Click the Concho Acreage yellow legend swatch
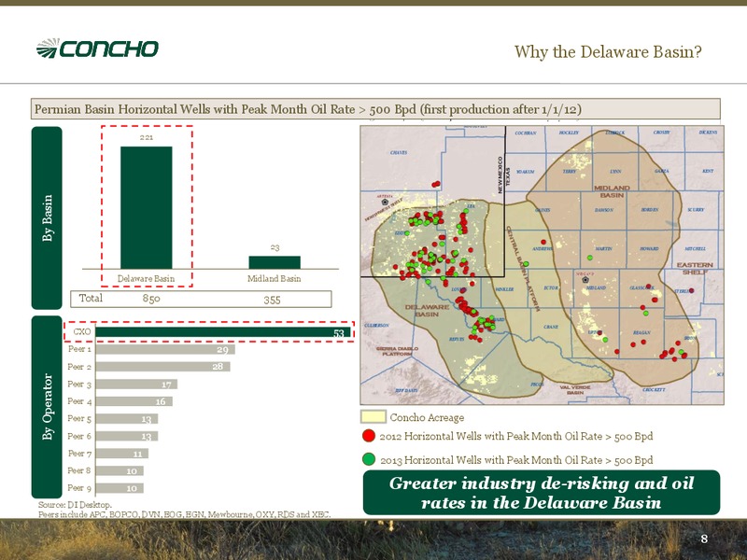Image resolution: width=747 pixels, height=560 pixels. pos(373,417)
